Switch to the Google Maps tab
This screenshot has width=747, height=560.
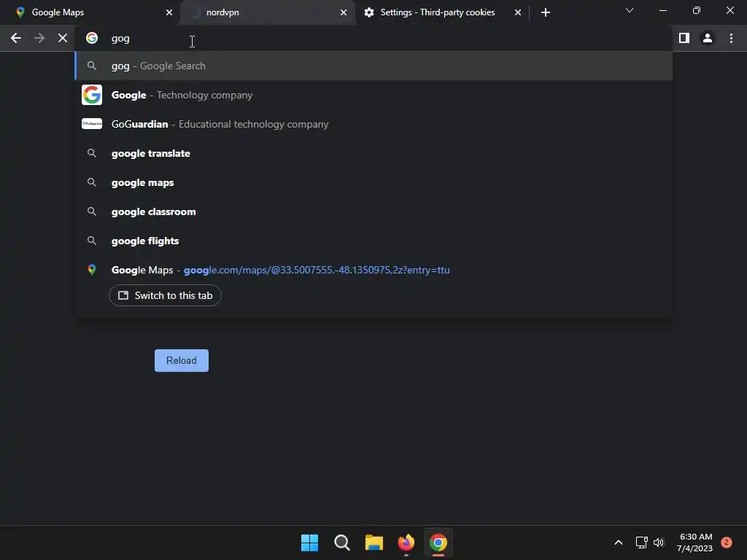[90, 12]
